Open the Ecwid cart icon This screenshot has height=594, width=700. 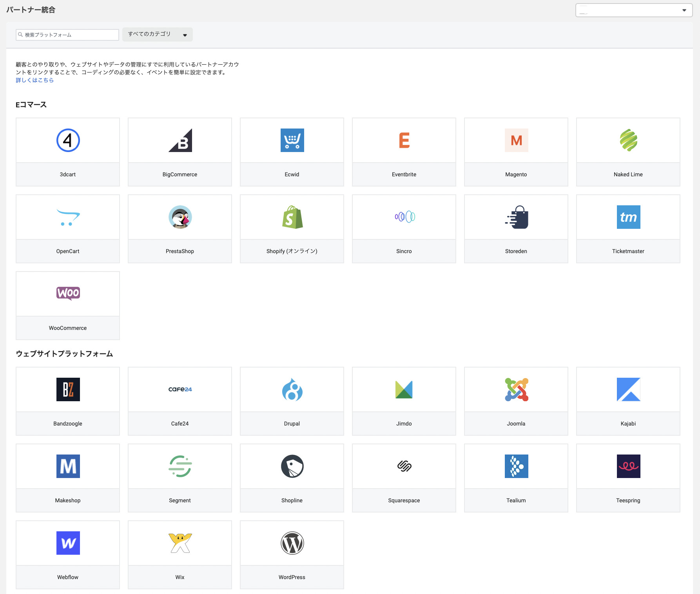292,140
